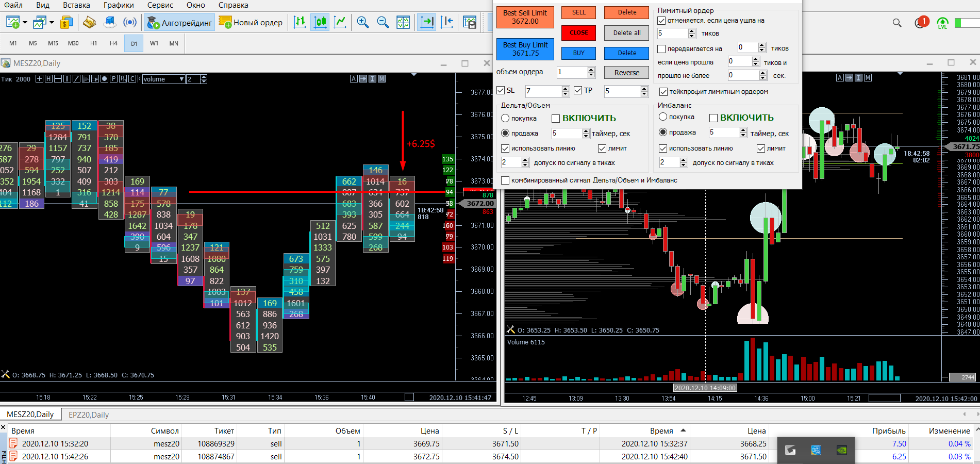The width and height of the screenshot is (980, 464).
Task: Select vertical line tool in MESZ20 chart
Action: pyautogui.click(x=67, y=79)
